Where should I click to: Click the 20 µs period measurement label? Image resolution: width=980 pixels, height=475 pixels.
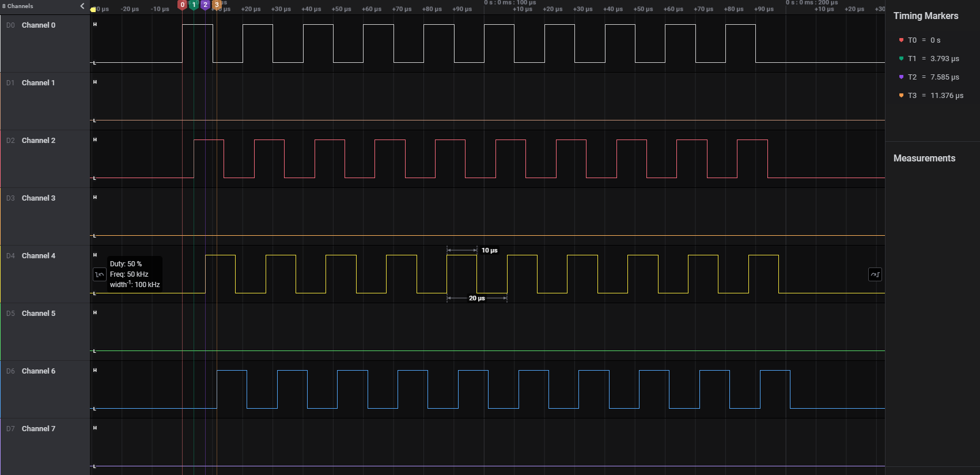click(476, 298)
